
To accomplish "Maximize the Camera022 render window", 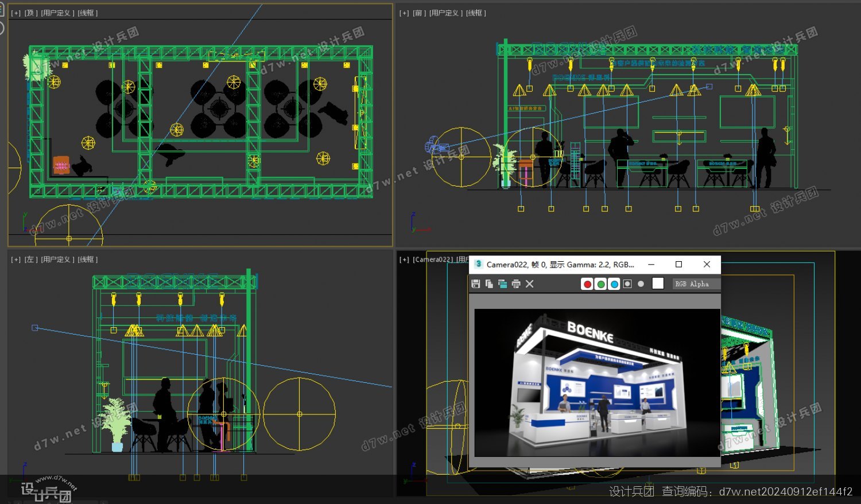I will (678, 264).
